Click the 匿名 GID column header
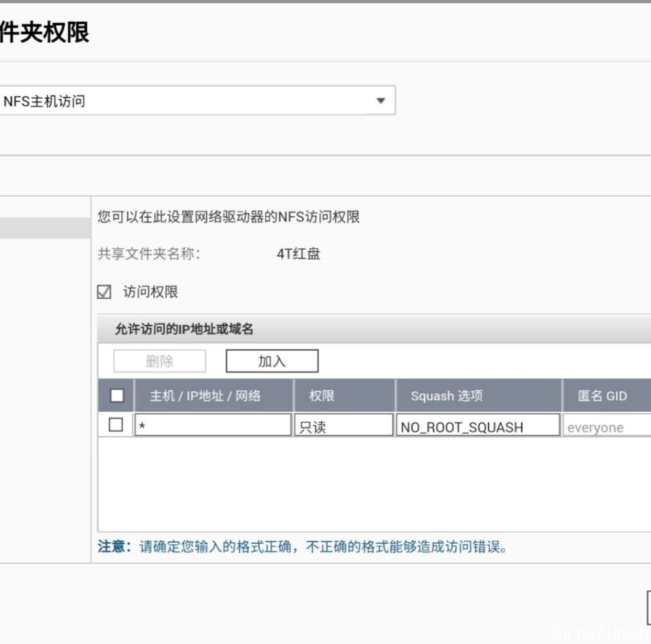This screenshot has height=644, width=651. pyautogui.click(x=602, y=396)
